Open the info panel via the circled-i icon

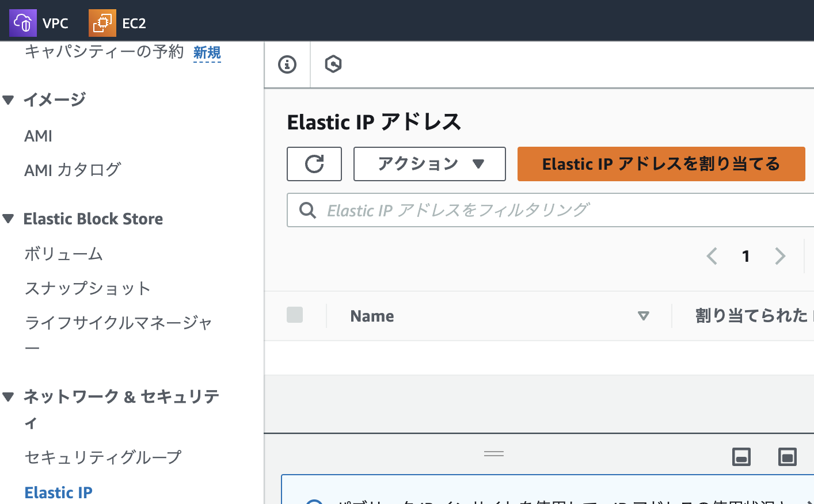[x=287, y=64]
